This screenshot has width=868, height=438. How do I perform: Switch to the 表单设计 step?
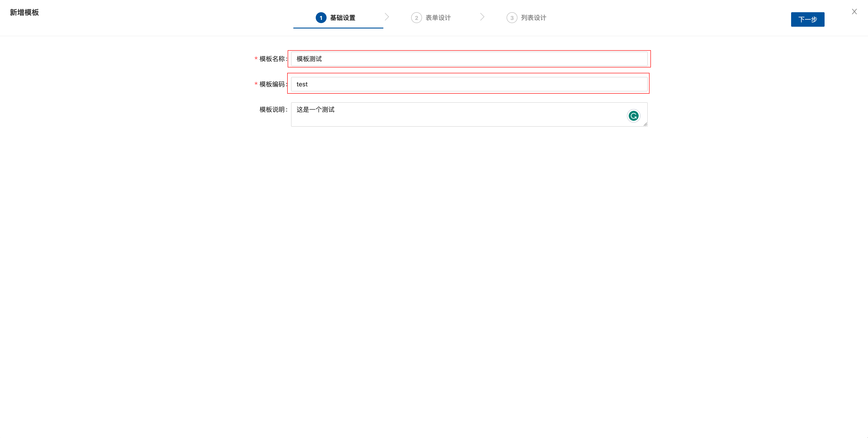438,17
